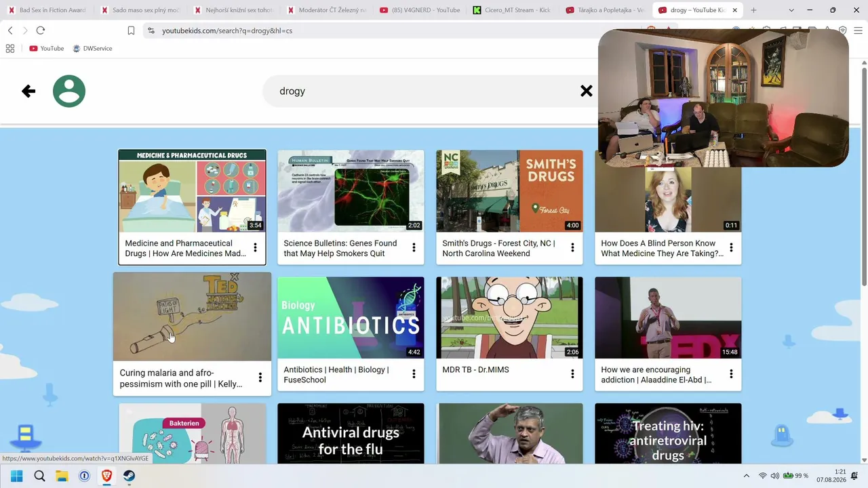Open options for 'Science Bulletins' video
868x488 pixels.
[x=414, y=248]
